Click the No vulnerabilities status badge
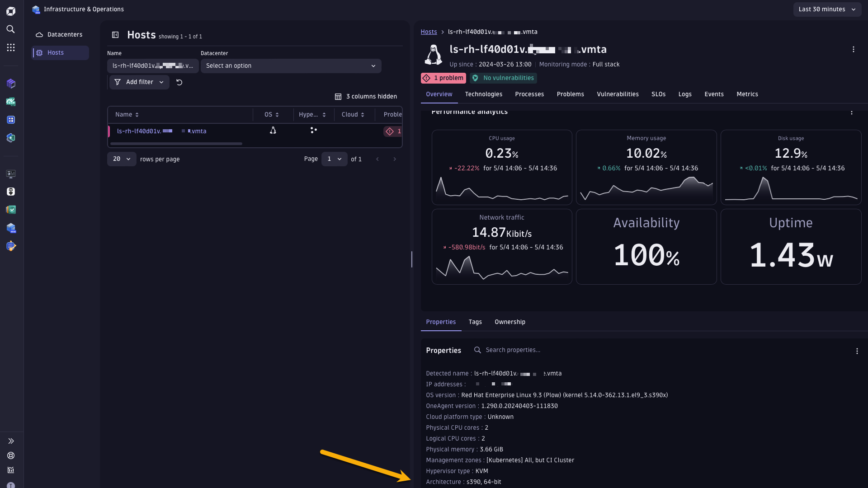Image resolution: width=868 pixels, height=488 pixels. (x=503, y=78)
